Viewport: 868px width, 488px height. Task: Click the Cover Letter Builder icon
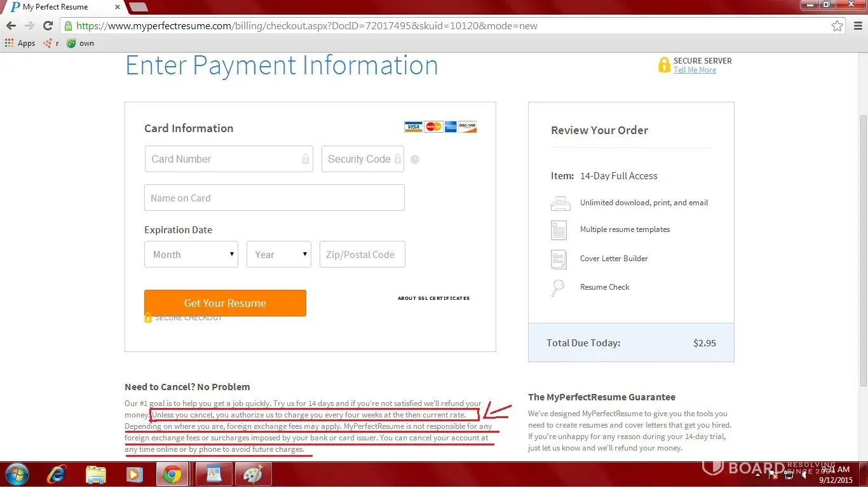point(559,259)
